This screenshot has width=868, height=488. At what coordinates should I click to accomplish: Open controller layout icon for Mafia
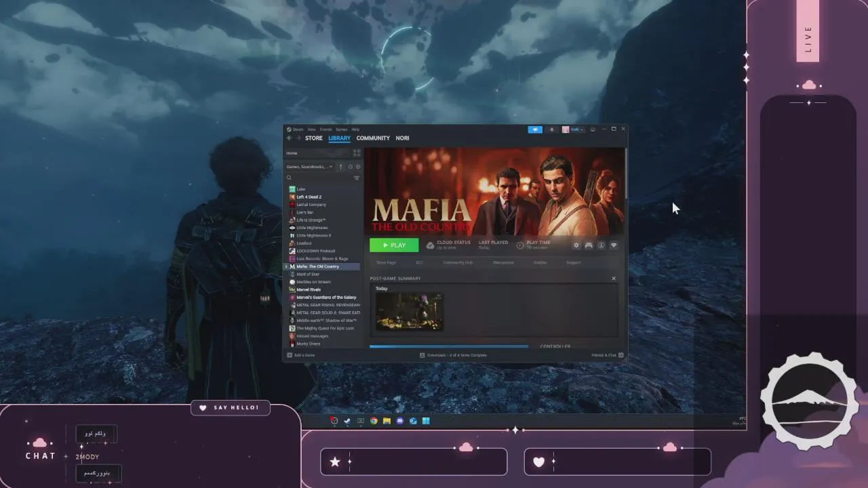(x=589, y=245)
